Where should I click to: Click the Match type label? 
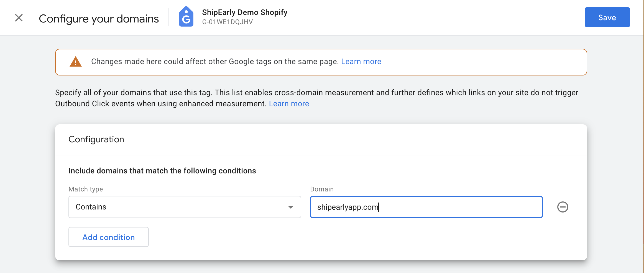pos(86,189)
